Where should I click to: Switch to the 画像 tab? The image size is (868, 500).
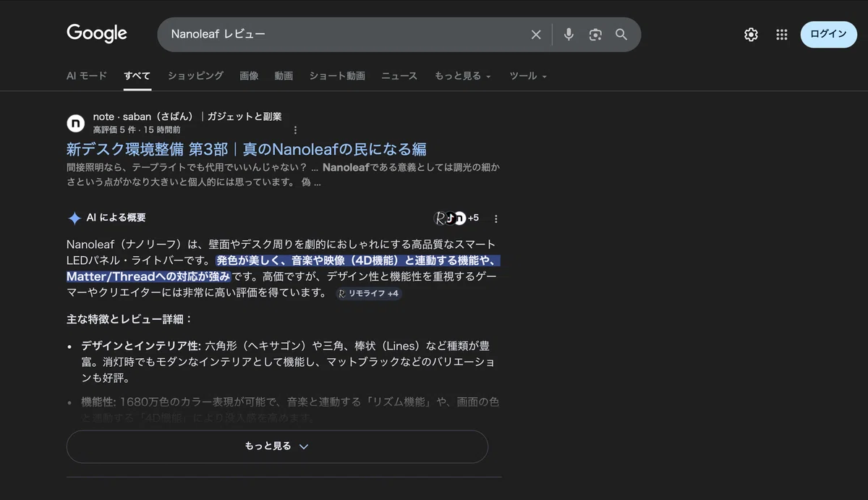coord(249,76)
